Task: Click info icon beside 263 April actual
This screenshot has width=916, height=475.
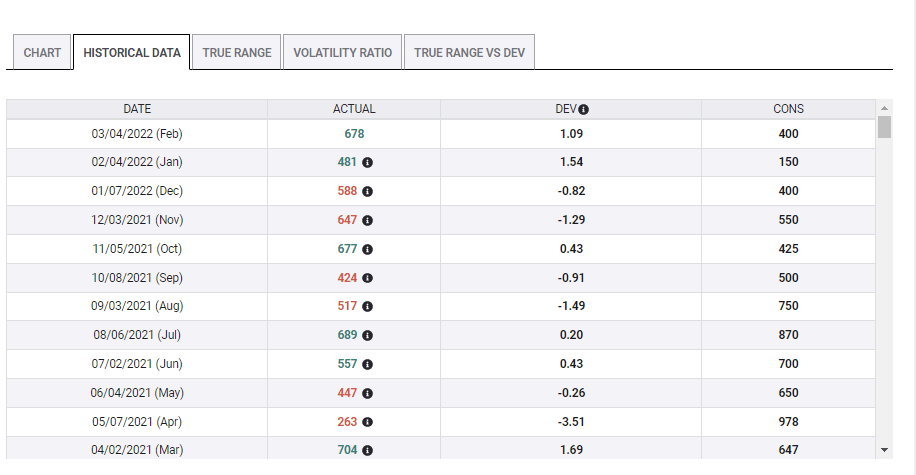Action: pyautogui.click(x=367, y=422)
